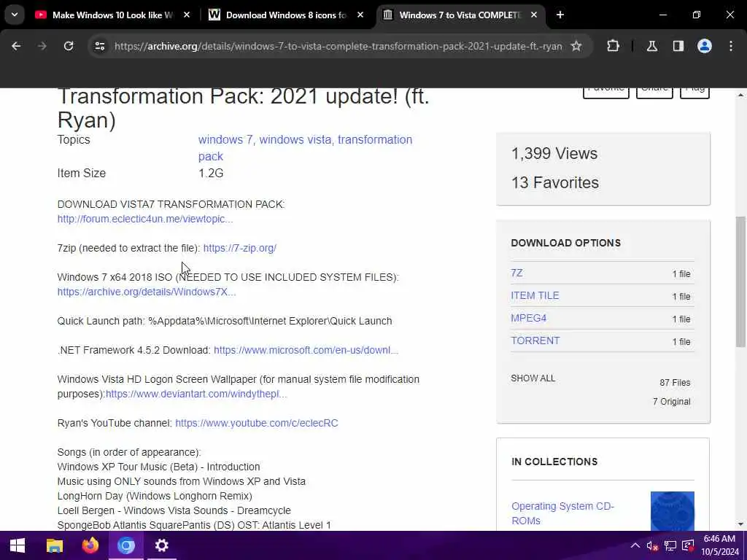Viewport: 747px width, 560px height.
Task: Click the 1,399 Views statistic text
Action: [x=554, y=153]
